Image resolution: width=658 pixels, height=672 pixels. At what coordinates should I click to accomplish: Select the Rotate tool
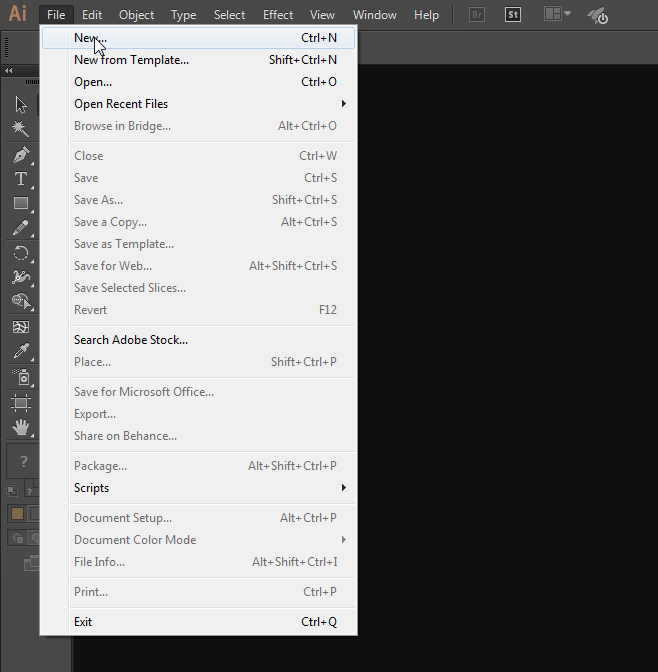point(20,253)
